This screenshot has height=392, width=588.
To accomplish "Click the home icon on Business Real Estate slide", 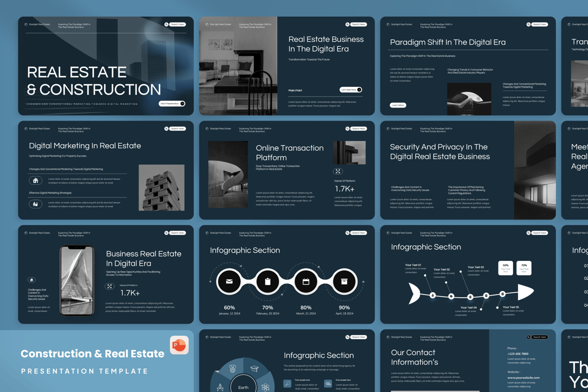I will (32, 280).
